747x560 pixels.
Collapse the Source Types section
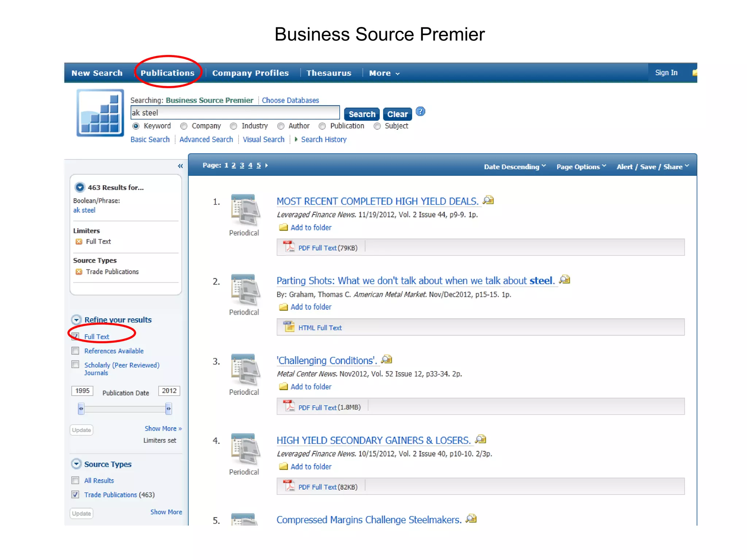tap(76, 464)
